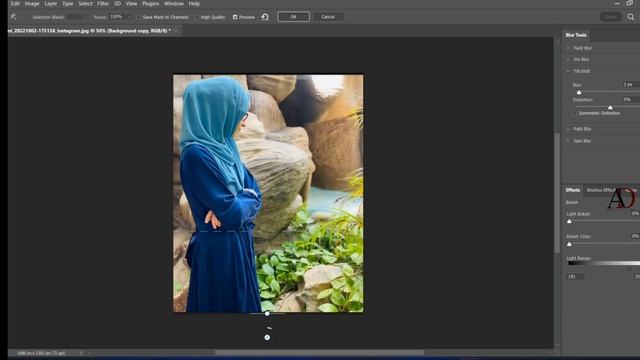Click the canvas horizontal scrollbar
The image size is (640, 360).
(319, 353)
